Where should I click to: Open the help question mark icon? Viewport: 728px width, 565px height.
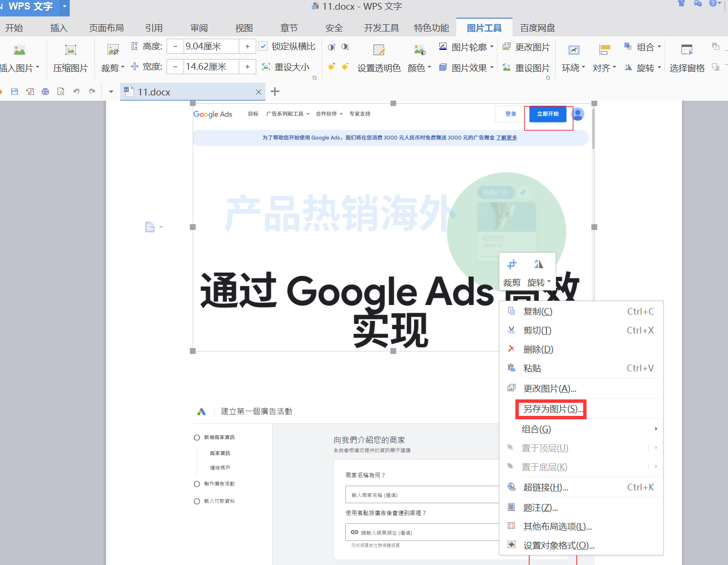pos(713,4)
